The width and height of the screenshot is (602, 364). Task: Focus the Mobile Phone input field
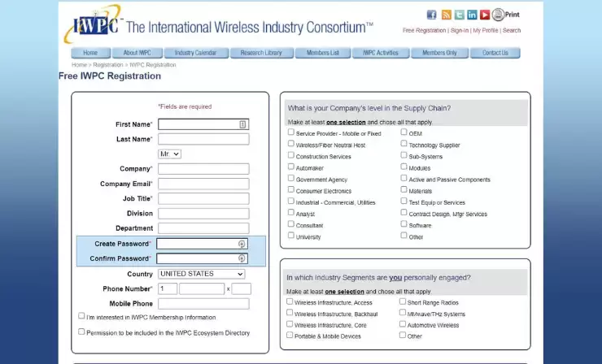[x=203, y=304]
